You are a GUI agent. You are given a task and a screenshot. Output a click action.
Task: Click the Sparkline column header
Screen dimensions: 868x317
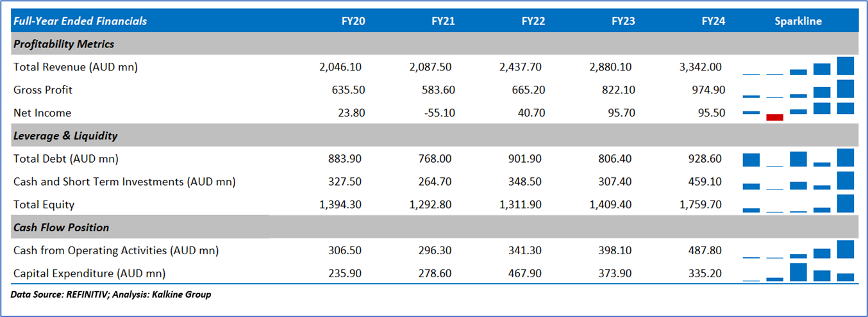[797, 21]
